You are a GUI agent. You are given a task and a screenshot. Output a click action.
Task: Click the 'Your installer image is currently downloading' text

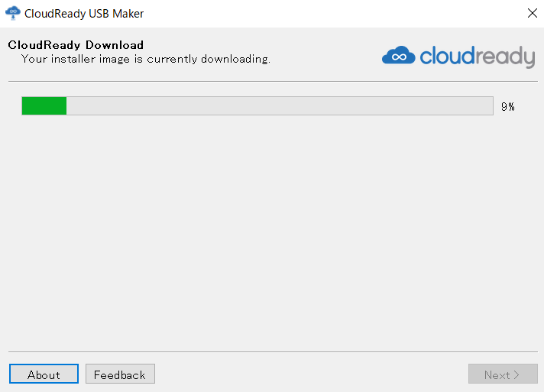pos(146,59)
